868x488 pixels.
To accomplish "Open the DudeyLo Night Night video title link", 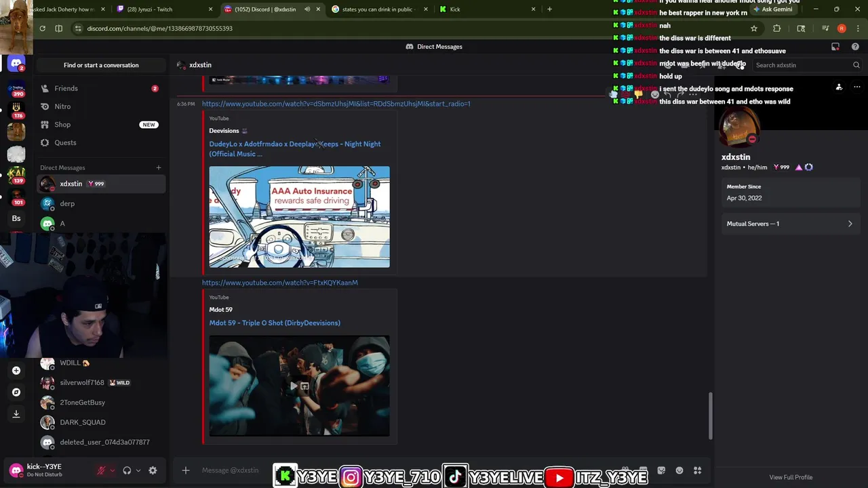I will coord(295,148).
